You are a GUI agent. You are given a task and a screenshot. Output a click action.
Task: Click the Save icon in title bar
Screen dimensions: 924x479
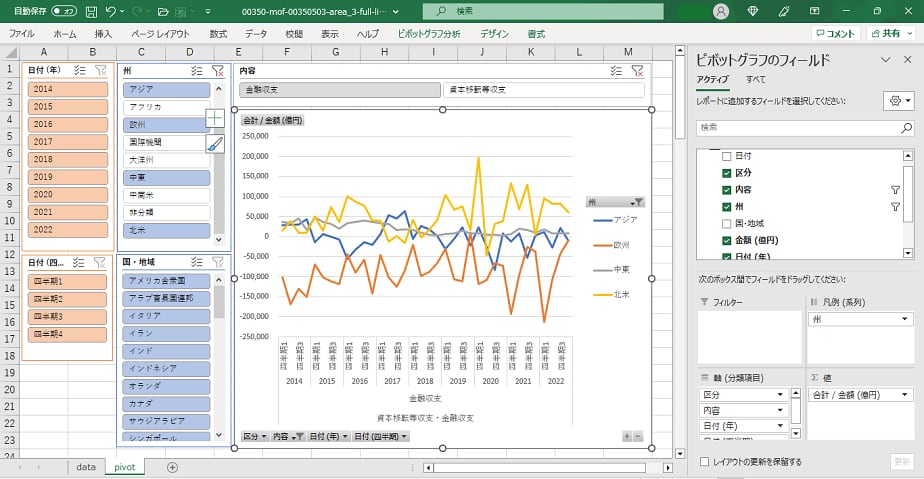coord(91,11)
